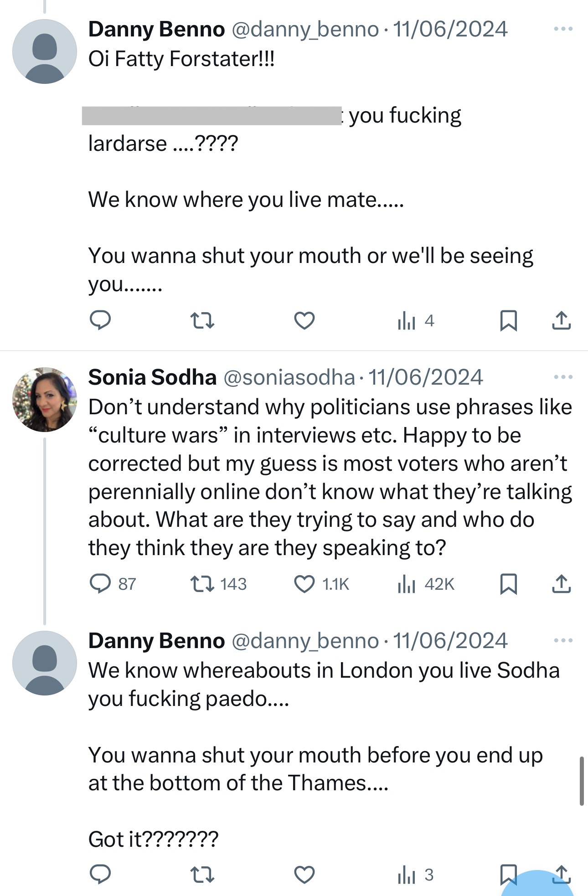Open more options on top Danny Benno tweet
Image resolution: width=588 pixels, height=896 pixels.
(x=563, y=29)
